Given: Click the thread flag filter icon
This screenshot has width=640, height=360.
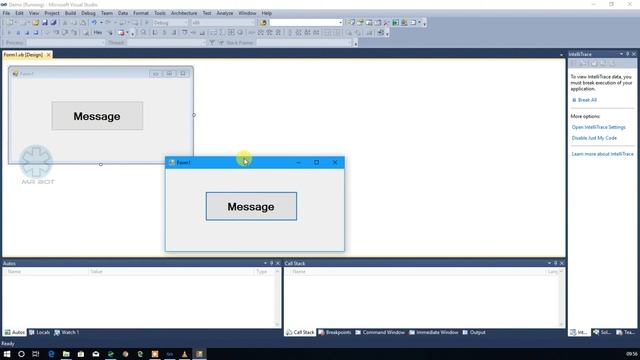Looking at the screenshot, I should (212, 42).
